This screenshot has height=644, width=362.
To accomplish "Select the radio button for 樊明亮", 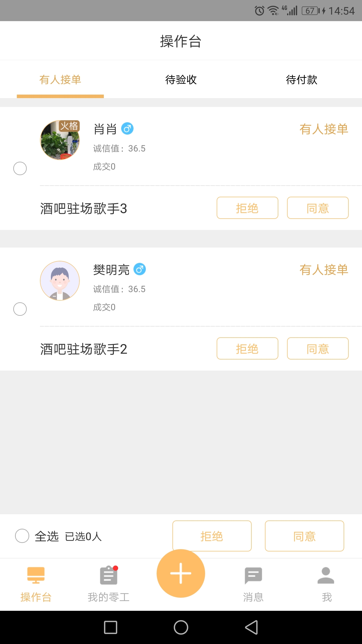I will [x=20, y=309].
